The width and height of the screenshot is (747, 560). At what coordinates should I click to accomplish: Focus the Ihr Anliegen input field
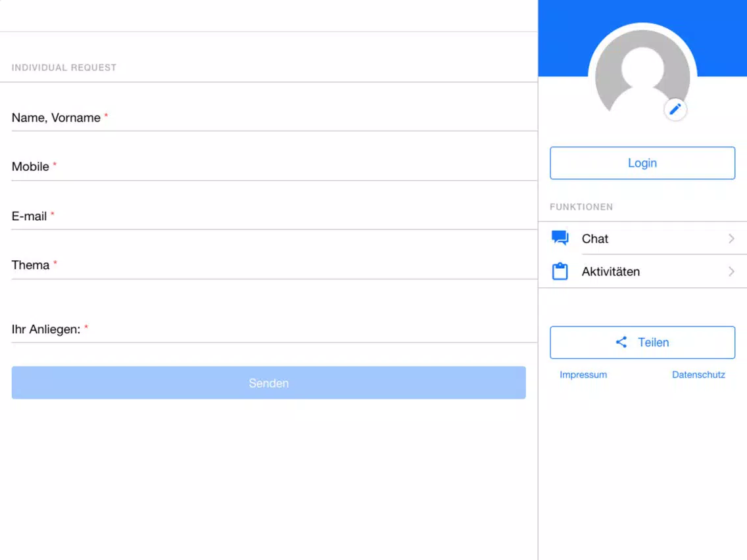pos(274,329)
